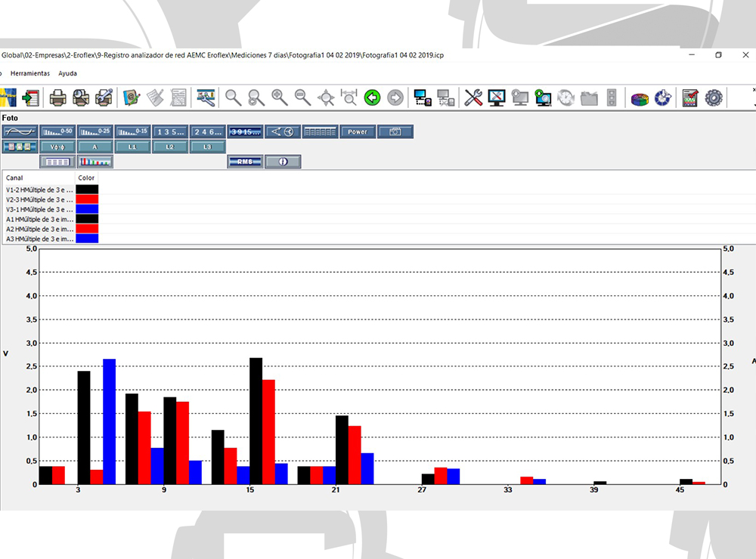Toggle the A current channel button
Image resolution: width=756 pixels, height=559 pixels.
tap(94, 147)
